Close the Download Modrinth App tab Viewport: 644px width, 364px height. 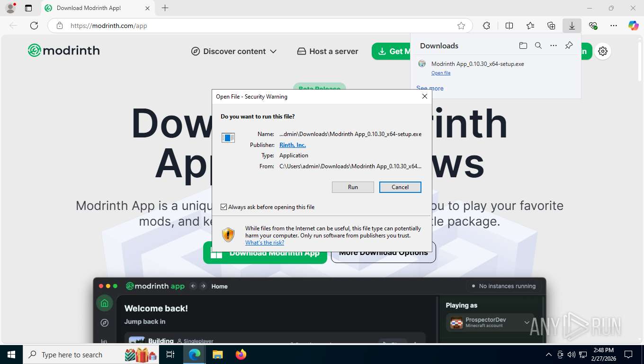click(147, 8)
